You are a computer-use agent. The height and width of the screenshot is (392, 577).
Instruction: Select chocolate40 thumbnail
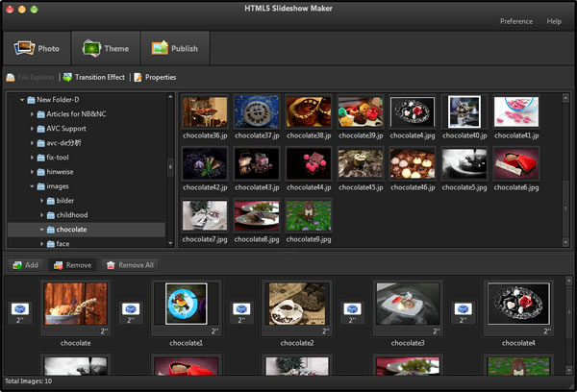464,111
